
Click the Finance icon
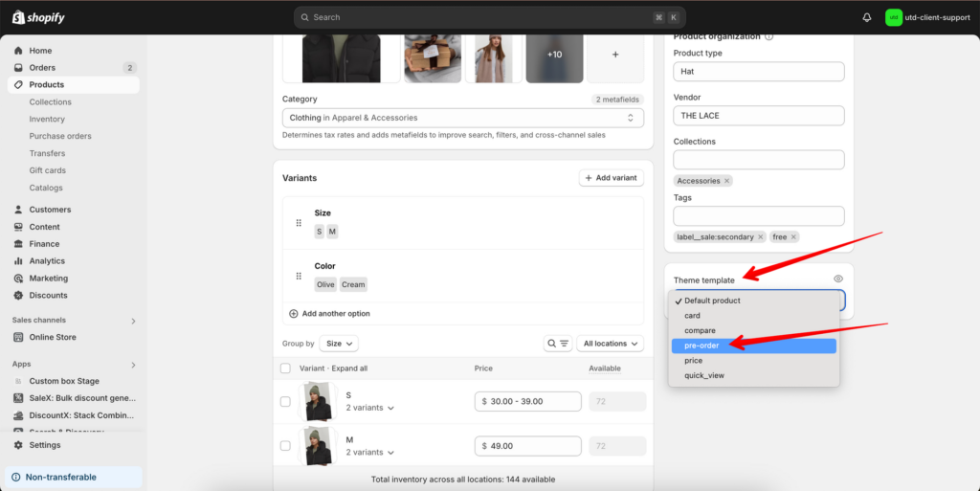click(x=18, y=244)
